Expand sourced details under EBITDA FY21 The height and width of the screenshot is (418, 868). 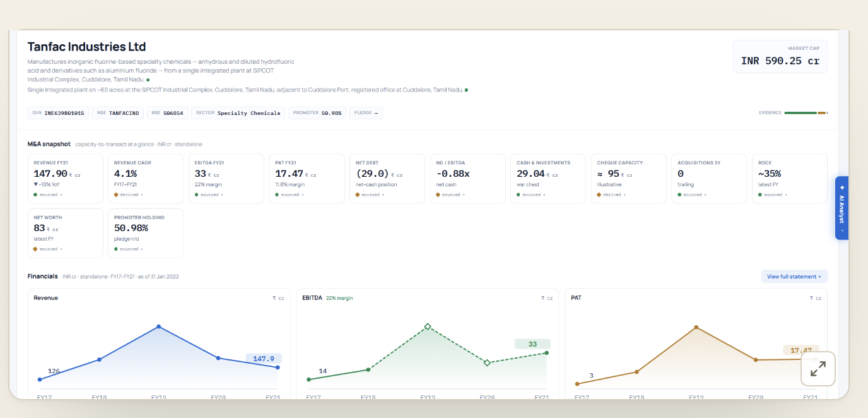(x=209, y=194)
